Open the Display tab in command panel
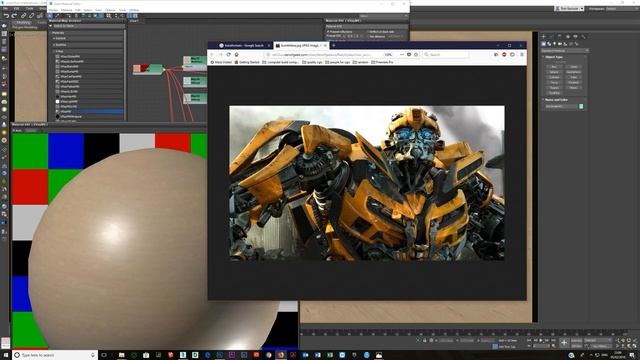The image size is (640, 360). pos(576,37)
